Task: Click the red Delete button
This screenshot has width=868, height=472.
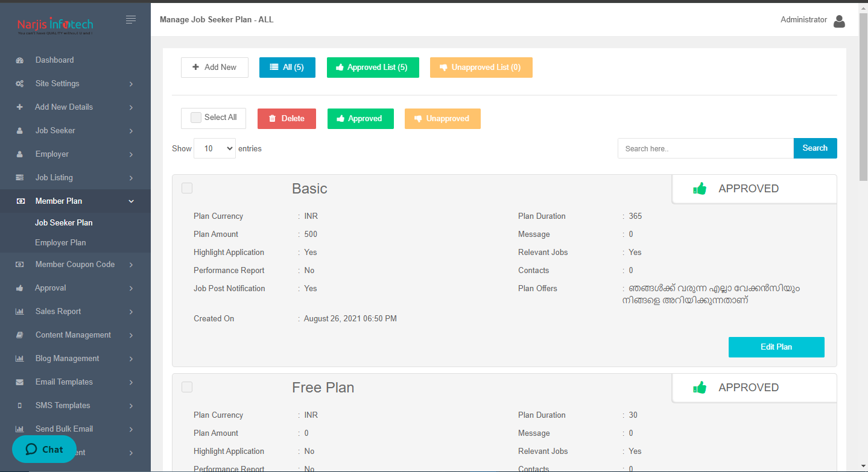Action: click(287, 119)
